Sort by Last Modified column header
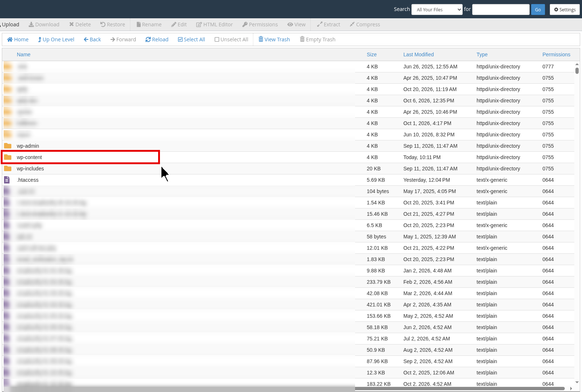 (418, 54)
